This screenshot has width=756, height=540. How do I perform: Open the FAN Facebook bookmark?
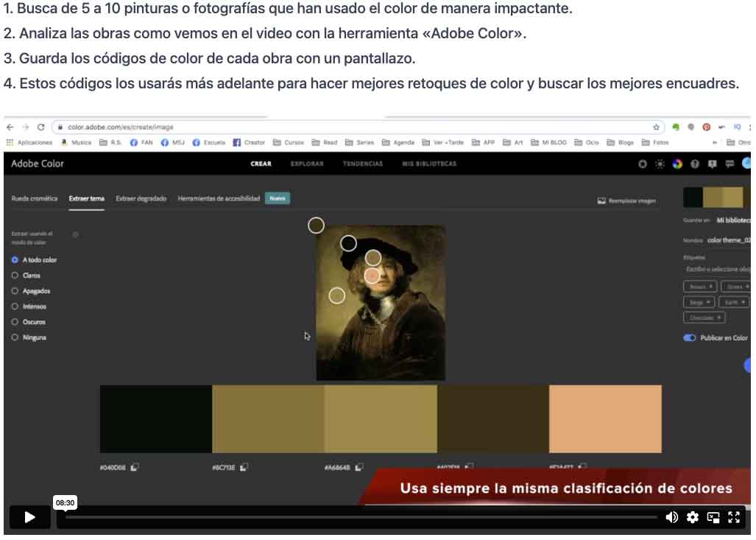tap(141, 142)
